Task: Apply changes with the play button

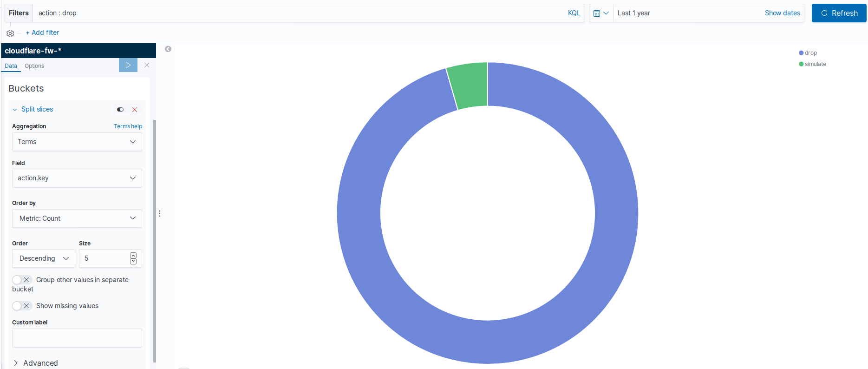Action: pos(128,65)
